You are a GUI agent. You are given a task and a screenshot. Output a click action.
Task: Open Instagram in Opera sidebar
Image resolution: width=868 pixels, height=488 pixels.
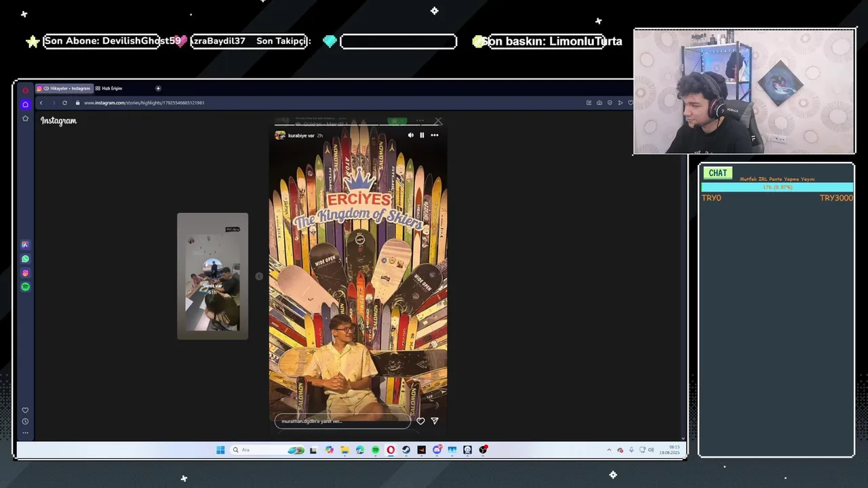pyautogui.click(x=25, y=273)
